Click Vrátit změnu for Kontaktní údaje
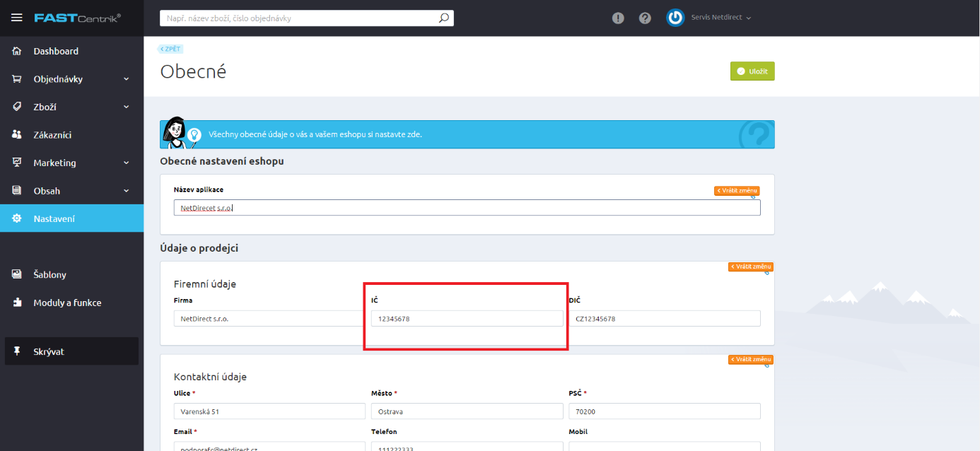This screenshot has width=980, height=451. 751,360
